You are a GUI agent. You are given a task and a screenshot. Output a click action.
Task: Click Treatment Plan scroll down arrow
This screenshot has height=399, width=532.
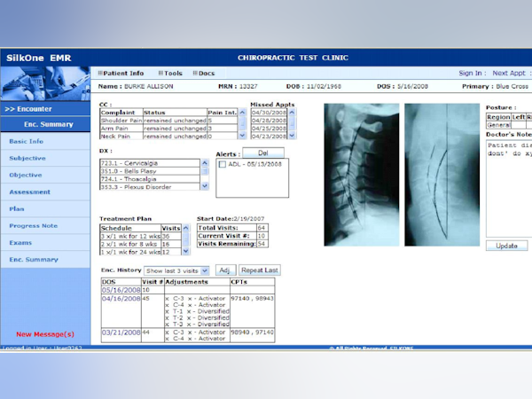185,251
